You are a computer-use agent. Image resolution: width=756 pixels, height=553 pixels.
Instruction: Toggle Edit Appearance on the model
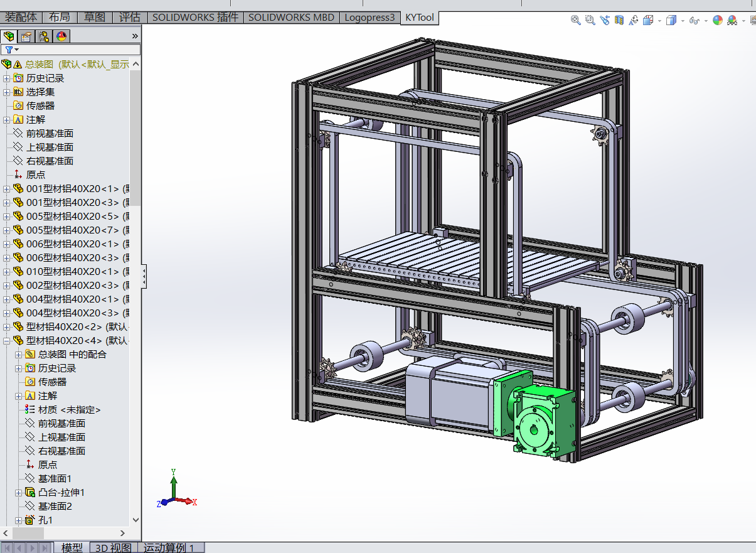click(x=718, y=20)
